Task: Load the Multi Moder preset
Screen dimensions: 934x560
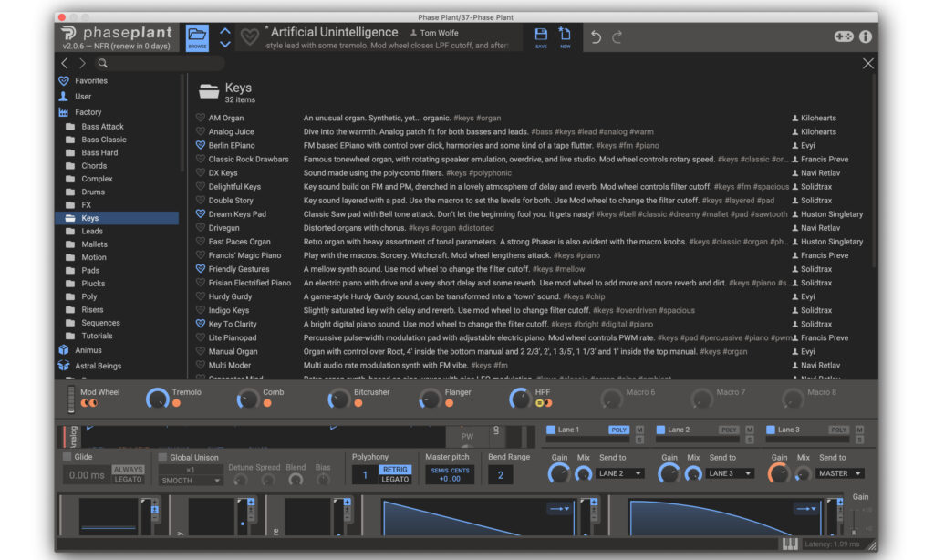Action: (x=229, y=365)
